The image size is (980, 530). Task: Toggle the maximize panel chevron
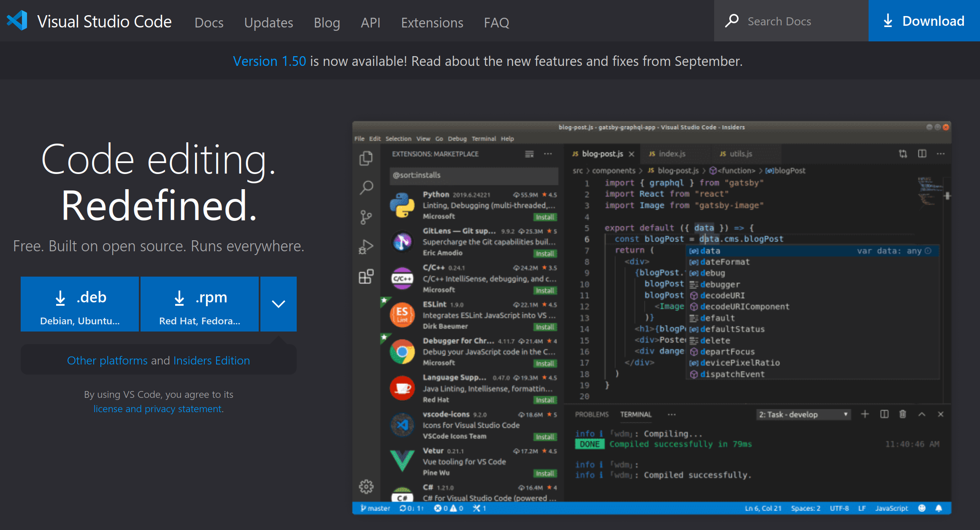point(922,414)
